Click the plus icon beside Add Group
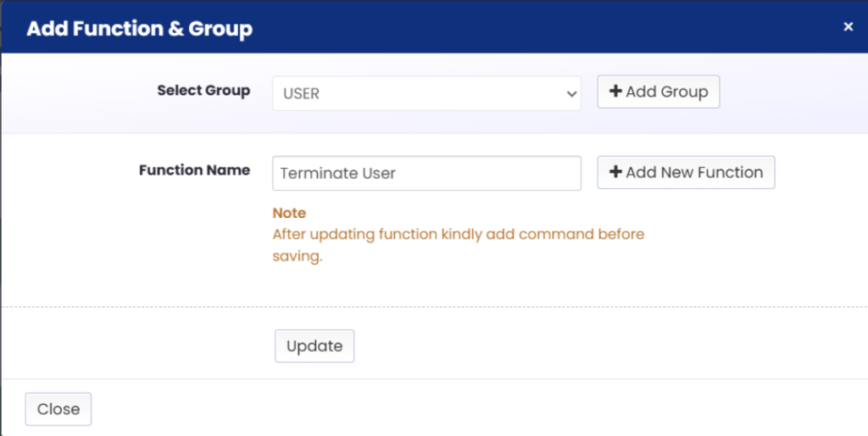 615,92
